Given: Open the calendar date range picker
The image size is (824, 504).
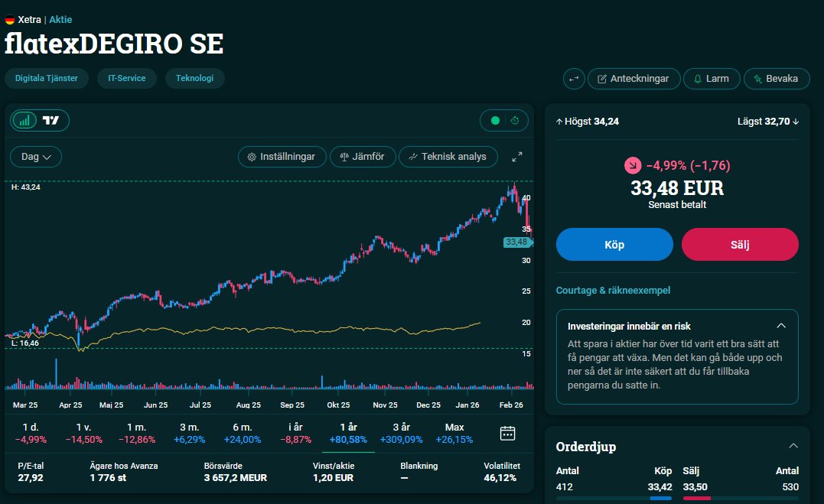Looking at the screenshot, I should pos(508,434).
